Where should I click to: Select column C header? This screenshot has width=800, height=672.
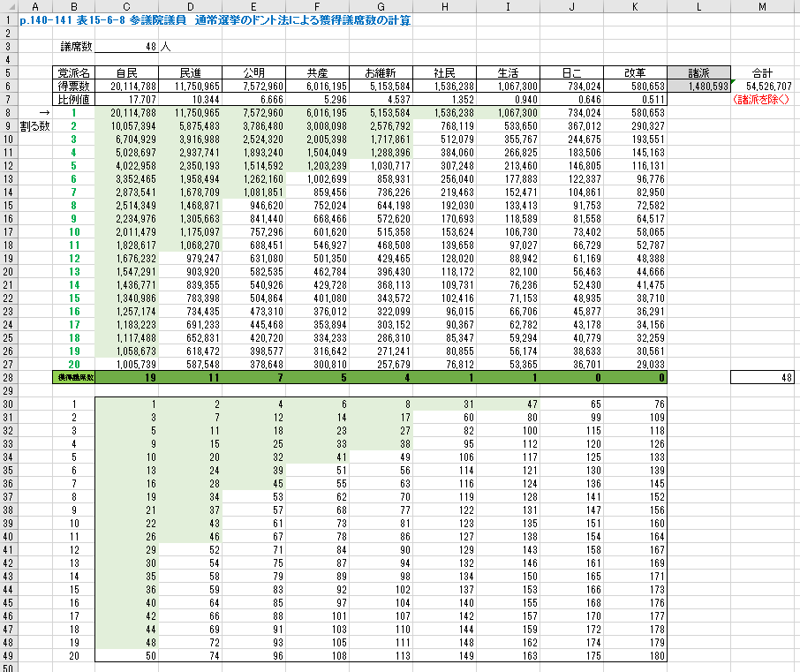(x=126, y=7)
